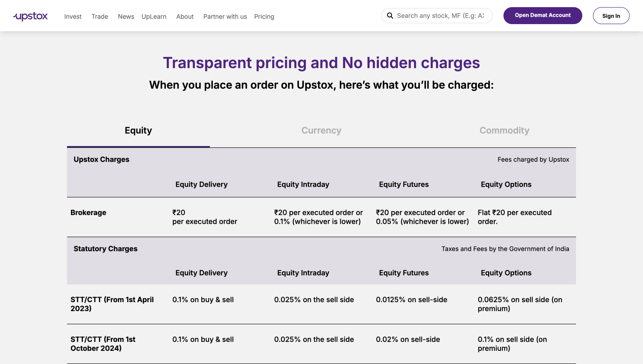643x364 pixels.
Task: Click the Sign In button
Action: click(x=611, y=16)
